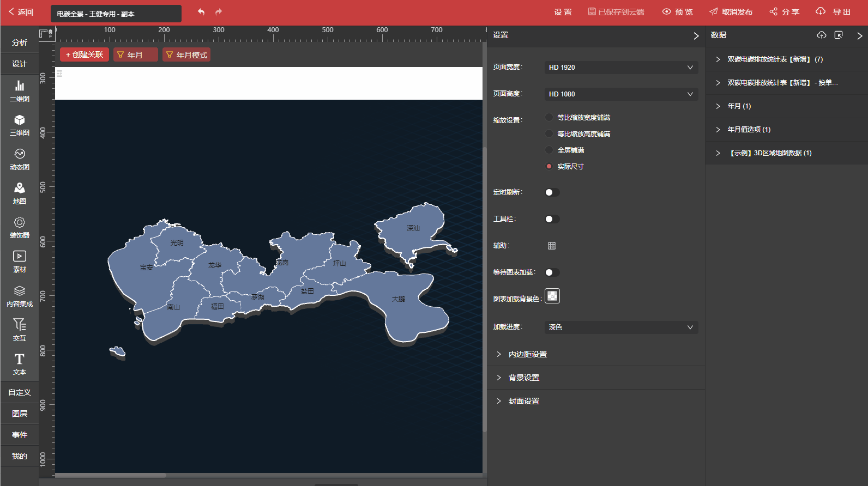Turn on the 工具栏 toggle

(552, 219)
